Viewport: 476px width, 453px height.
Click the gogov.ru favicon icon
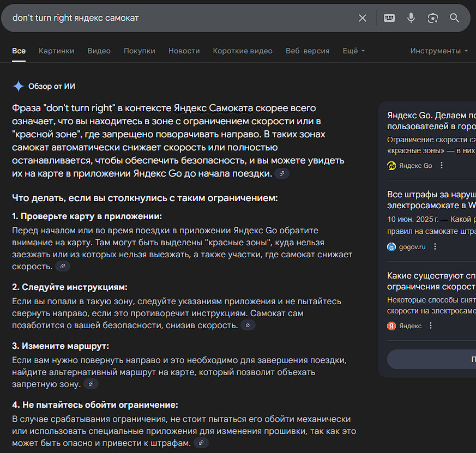(391, 247)
